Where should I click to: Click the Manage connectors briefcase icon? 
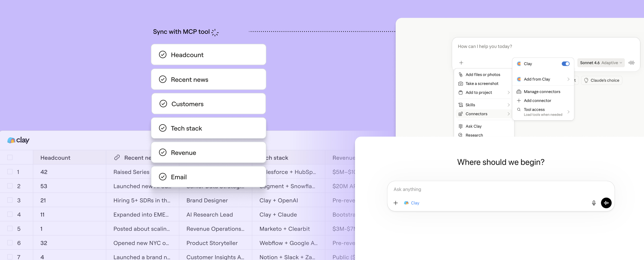(519, 92)
